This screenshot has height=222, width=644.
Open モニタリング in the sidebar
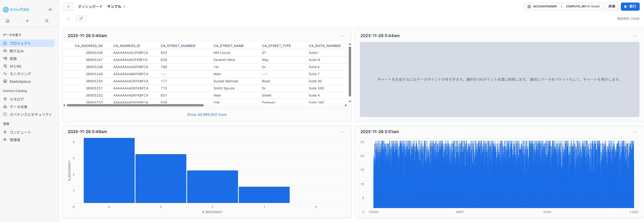pyautogui.click(x=20, y=74)
